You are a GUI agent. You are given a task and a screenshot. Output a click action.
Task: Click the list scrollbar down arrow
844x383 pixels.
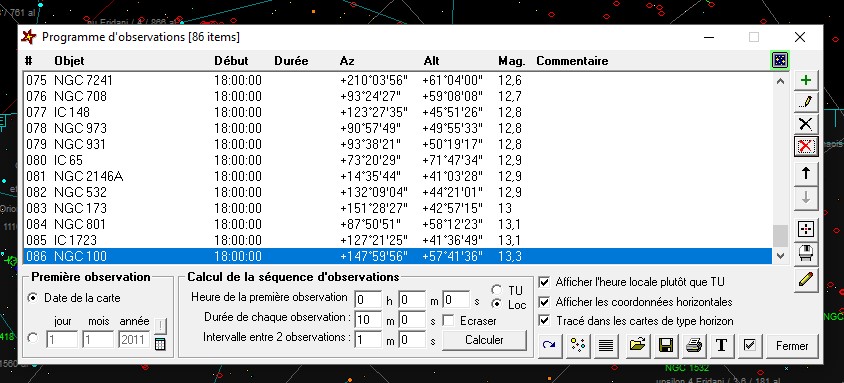pos(780,256)
